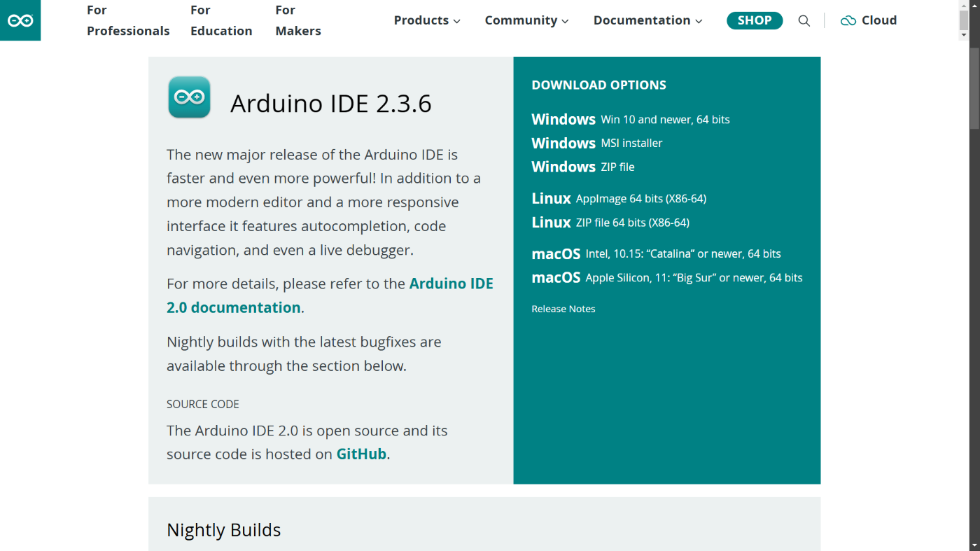
Task: Click the SOURCE CODE label
Action: coord(203,404)
